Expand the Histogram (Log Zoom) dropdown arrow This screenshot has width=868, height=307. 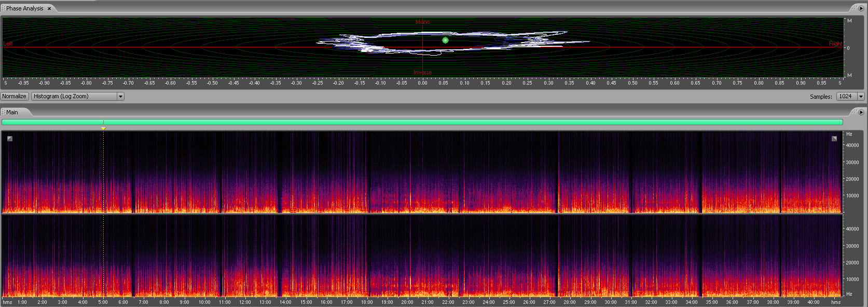120,97
